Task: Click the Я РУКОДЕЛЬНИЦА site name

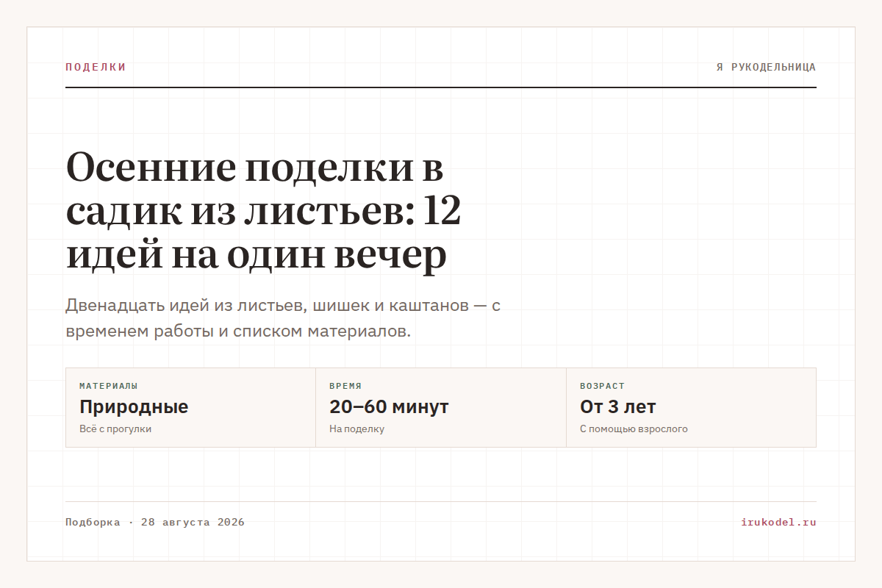Action: 766,67
